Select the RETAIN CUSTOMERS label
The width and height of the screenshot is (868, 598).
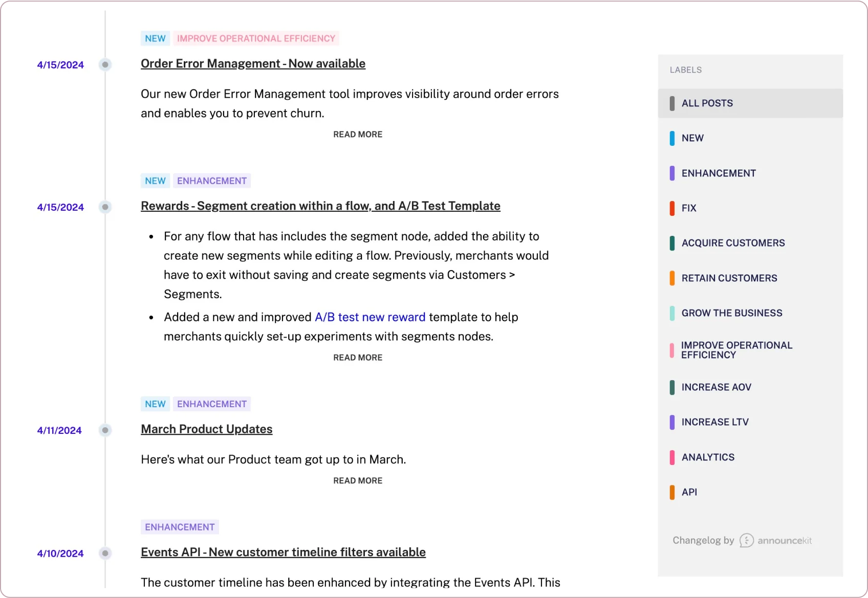tap(729, 278)
